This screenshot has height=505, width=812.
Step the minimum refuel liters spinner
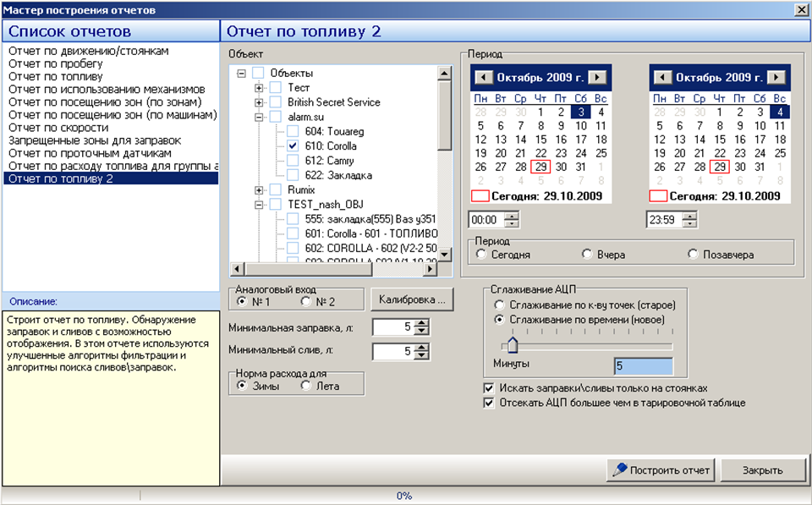click(x=422, y=327)
